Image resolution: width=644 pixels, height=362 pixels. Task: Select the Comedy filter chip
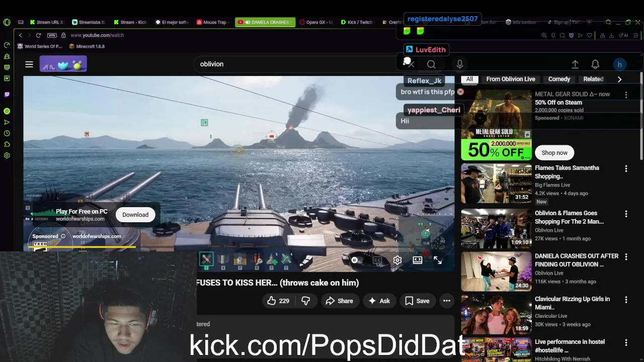[559, 79]
